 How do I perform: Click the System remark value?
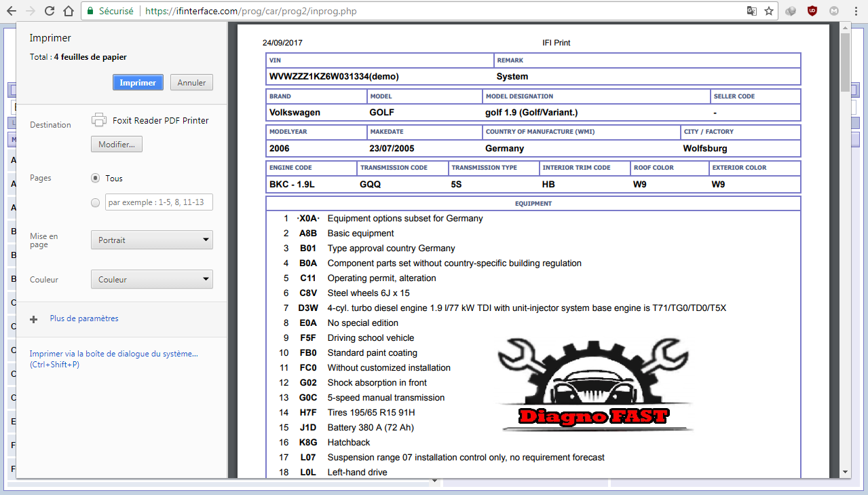[x=512, y=77]
